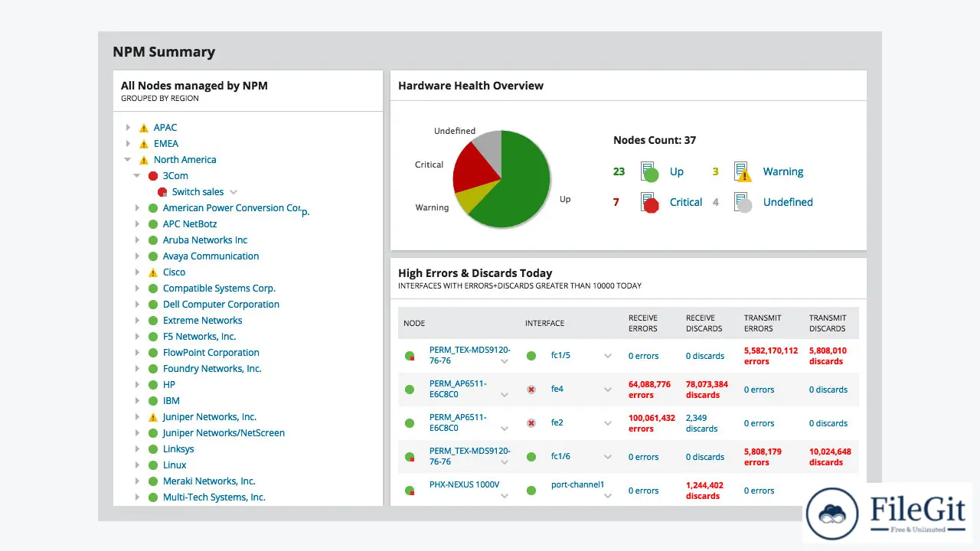
Task: Click the green Linux status icon
Action: coord(152,465)
